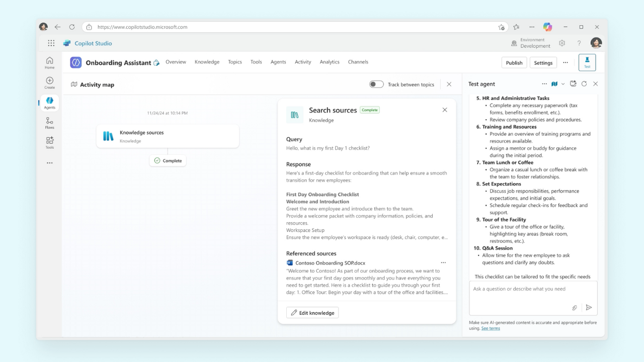This screenshot has height=362, width=644.
Task: Open the See terms link
Action: 491,328
